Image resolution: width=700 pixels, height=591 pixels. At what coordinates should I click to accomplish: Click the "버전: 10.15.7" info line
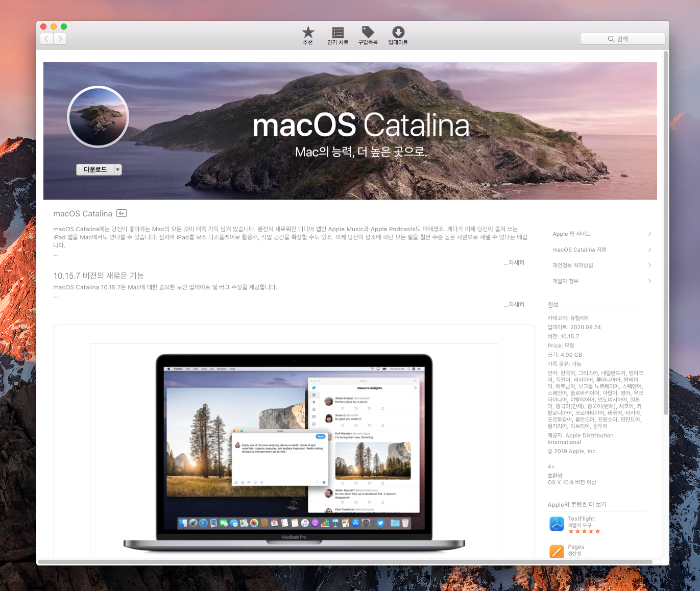tap(563, 336)
